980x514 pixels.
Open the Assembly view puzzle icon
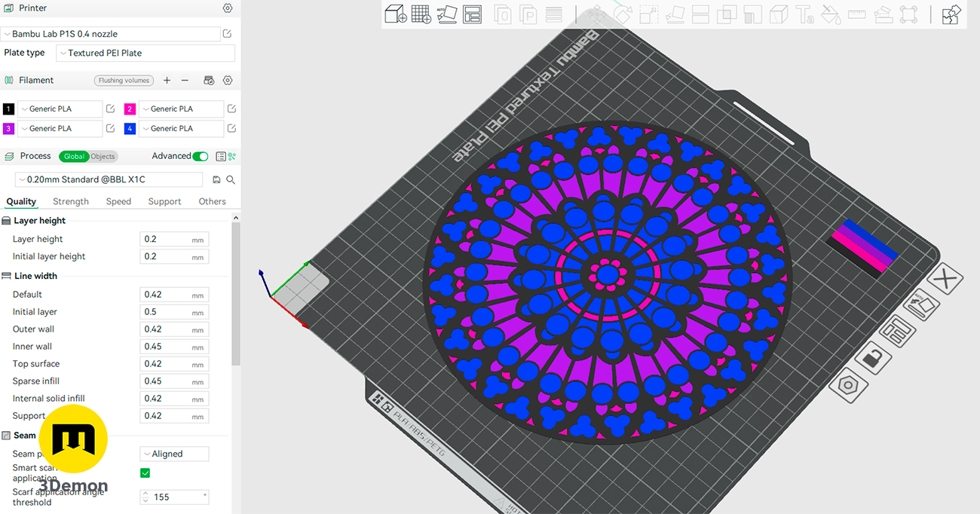(951, 14)
